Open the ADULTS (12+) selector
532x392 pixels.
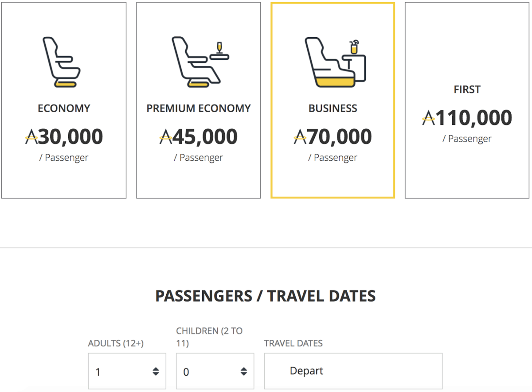tap(127, 371)
